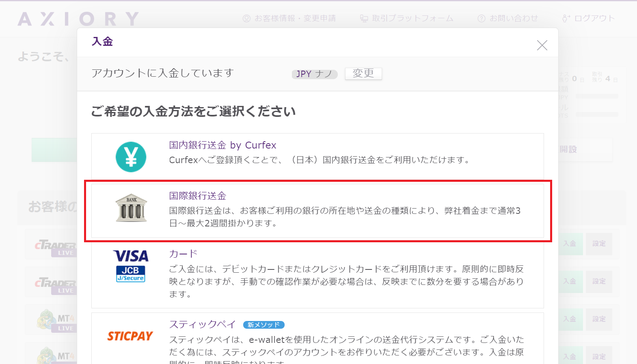
Task: Click the platform monitor icon in header
Action: [364, 18]
